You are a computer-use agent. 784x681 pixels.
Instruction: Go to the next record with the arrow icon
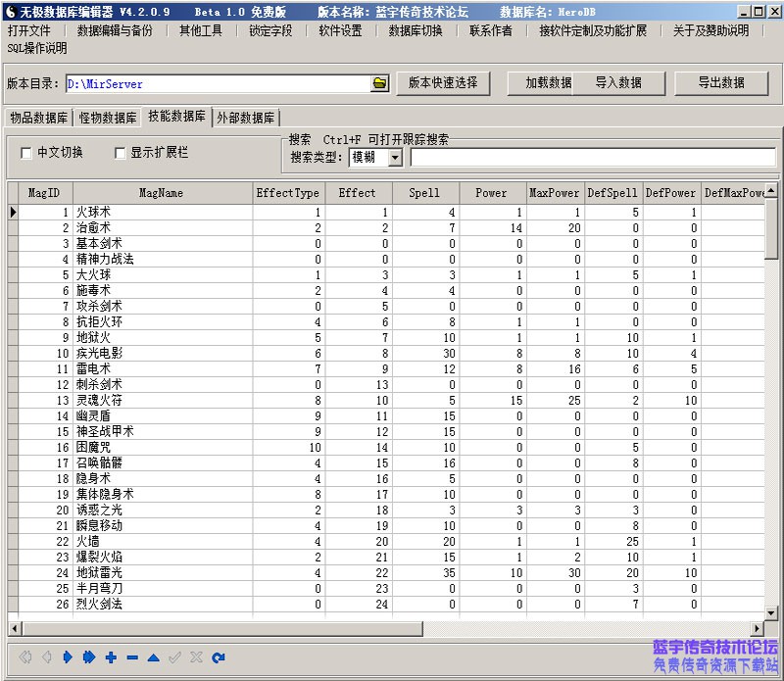(68, 657)
